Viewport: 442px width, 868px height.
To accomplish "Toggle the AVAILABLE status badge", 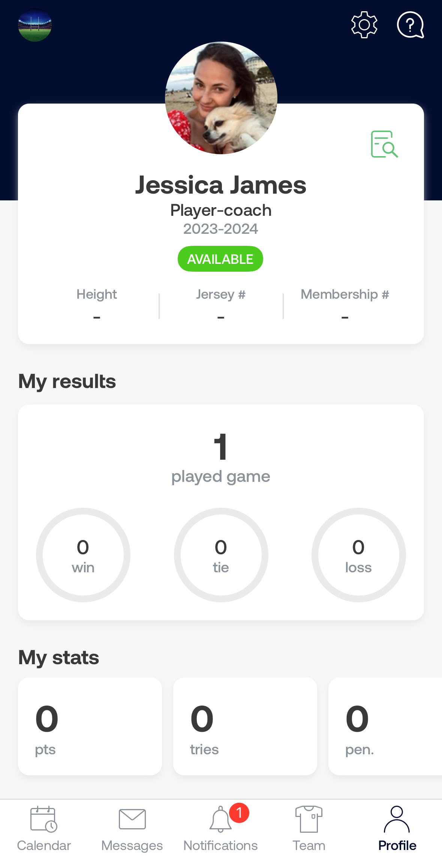I will coord(220,259).
